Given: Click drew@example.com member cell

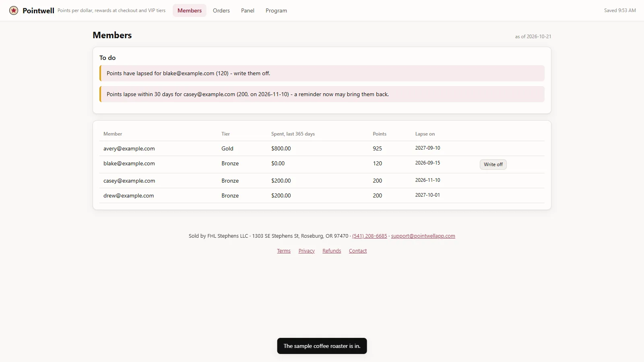Looking at the screenshot, I should click(x=128, y=195).
